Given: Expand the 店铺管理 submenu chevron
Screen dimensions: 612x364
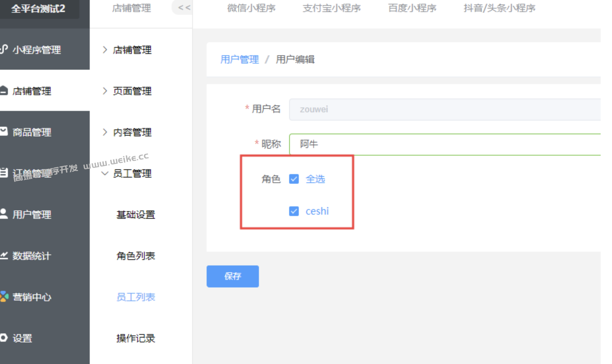Looking at the screenshot, I should (x=105, y=50).
